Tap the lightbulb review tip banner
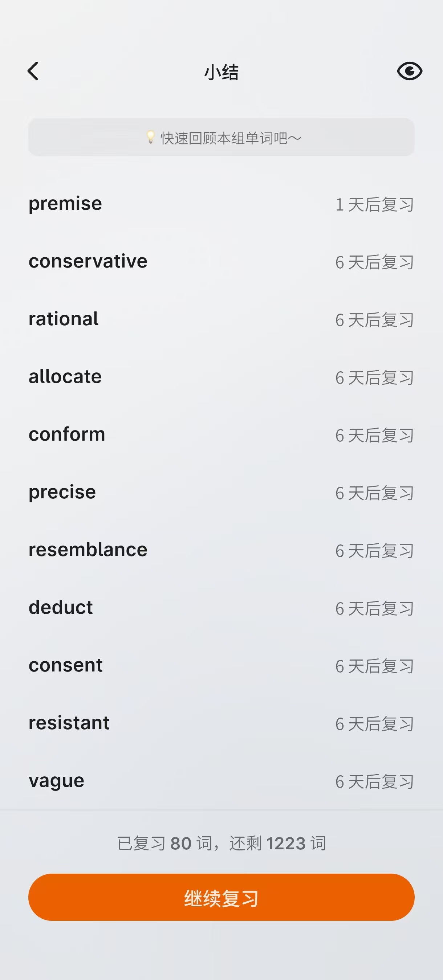Screen dimensions: 443x980 click(221, 138)
